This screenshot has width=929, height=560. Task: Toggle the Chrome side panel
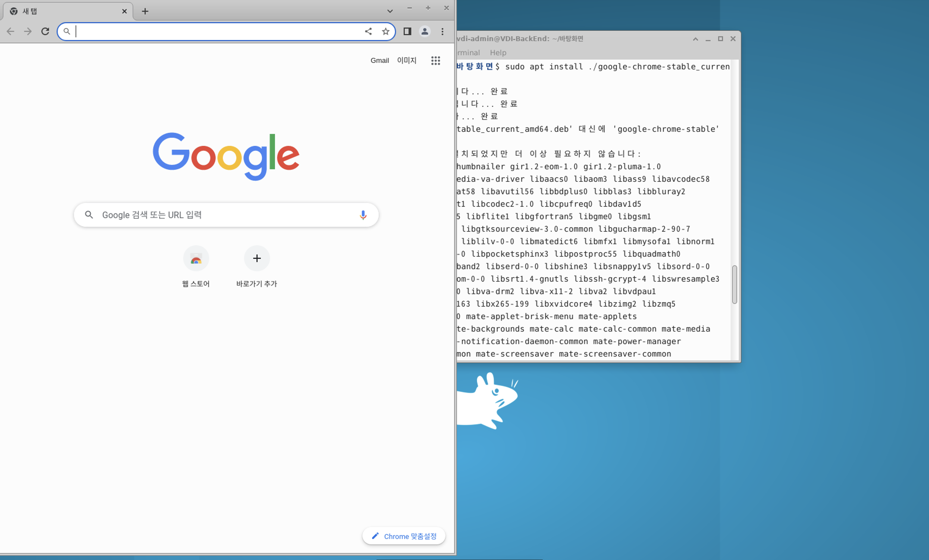tap(407, 31)
